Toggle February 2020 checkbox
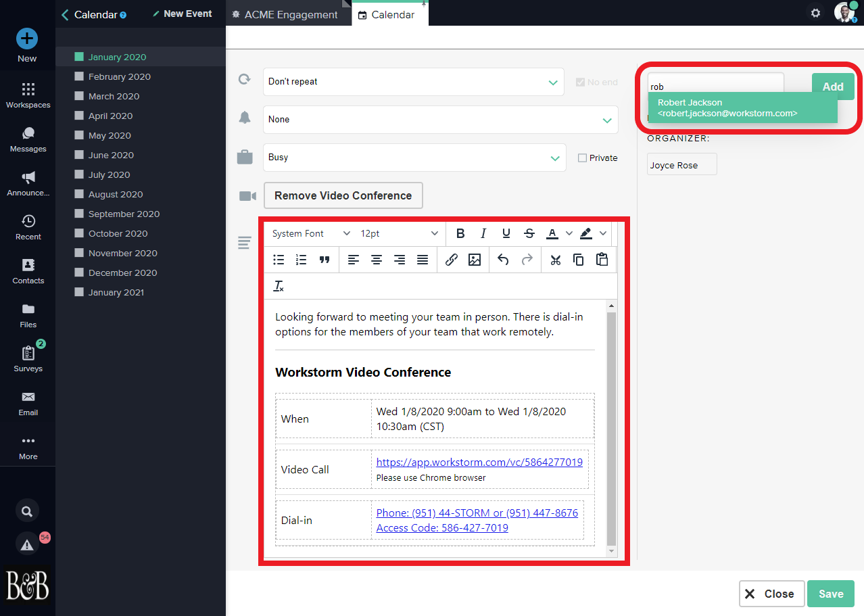This screenshot has height=616, width=864. pyautogui.click(x=79, y=76)
